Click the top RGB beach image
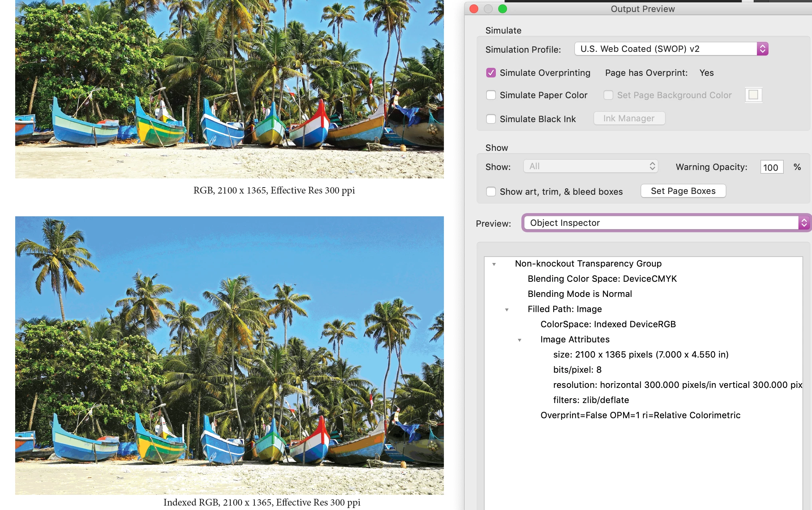The height and width of the screenshot is (510, 812). click(229, 89)
